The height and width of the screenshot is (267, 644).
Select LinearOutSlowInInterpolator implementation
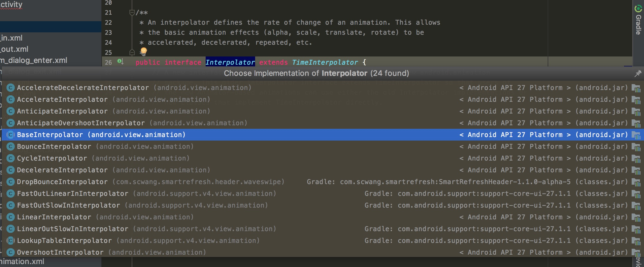click(x=323, y=229)
